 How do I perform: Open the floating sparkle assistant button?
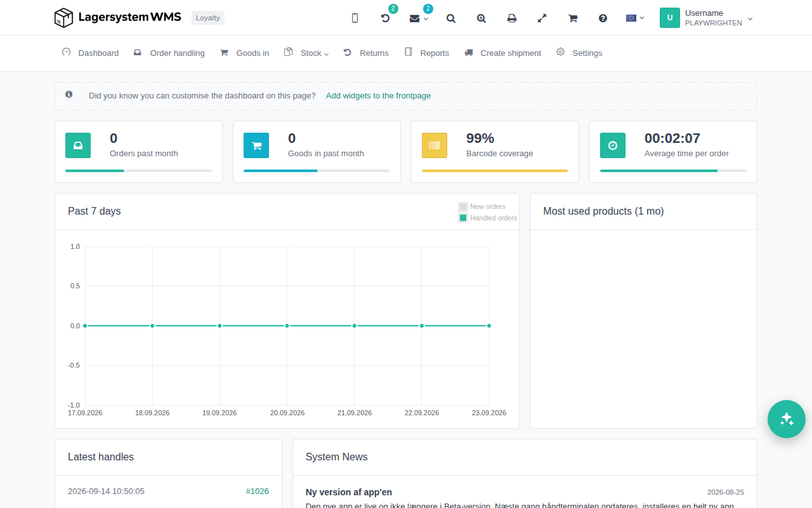(787, 419)
